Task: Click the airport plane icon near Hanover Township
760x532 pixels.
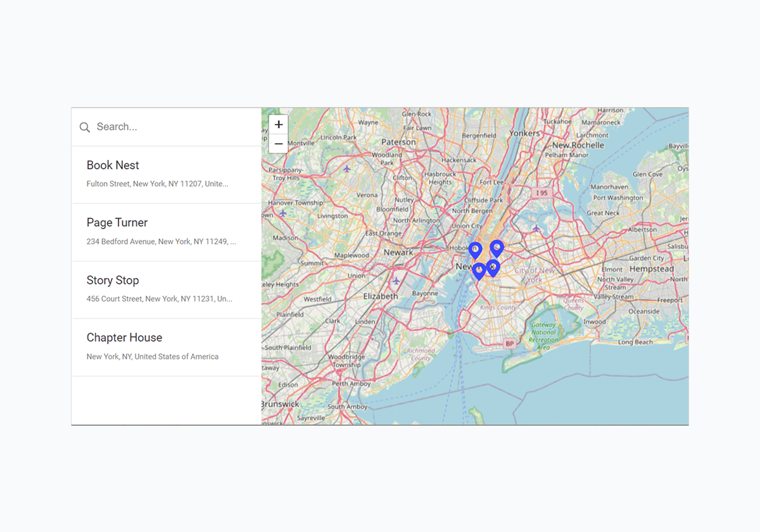Action: click(x=282, y=213)
